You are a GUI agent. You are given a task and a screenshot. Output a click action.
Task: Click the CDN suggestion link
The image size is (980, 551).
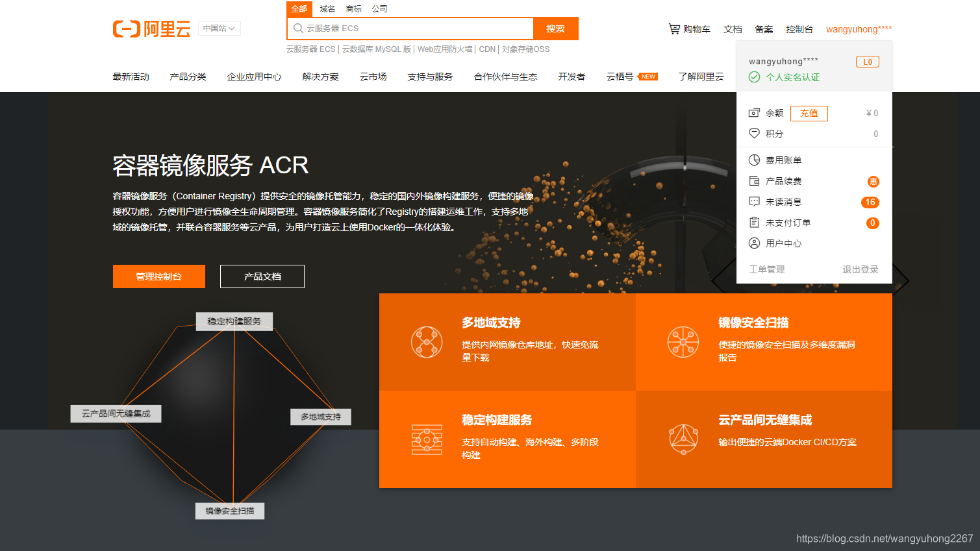tap(487, 49)
